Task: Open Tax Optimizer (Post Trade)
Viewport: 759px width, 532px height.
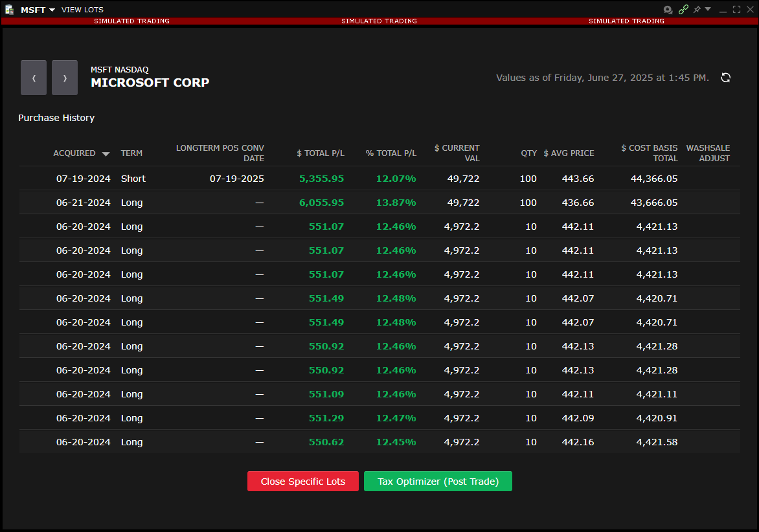Action: [438, 482]
